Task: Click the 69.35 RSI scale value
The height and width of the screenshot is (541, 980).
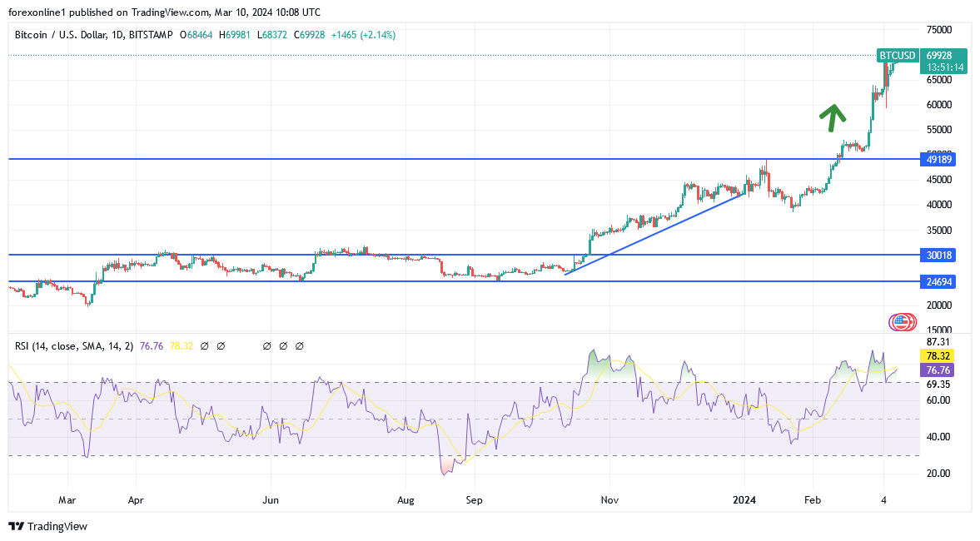Action: [x=938, y=385]
